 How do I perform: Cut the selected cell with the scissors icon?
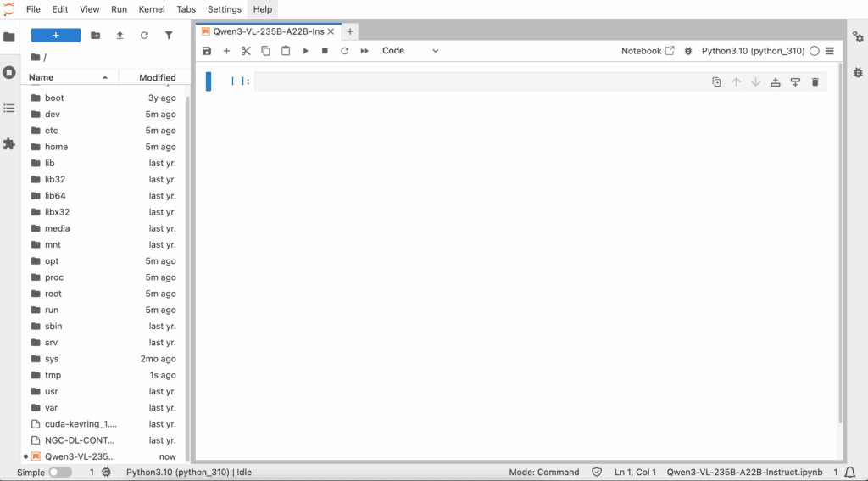pyautogui.click(x=246, y=51)
